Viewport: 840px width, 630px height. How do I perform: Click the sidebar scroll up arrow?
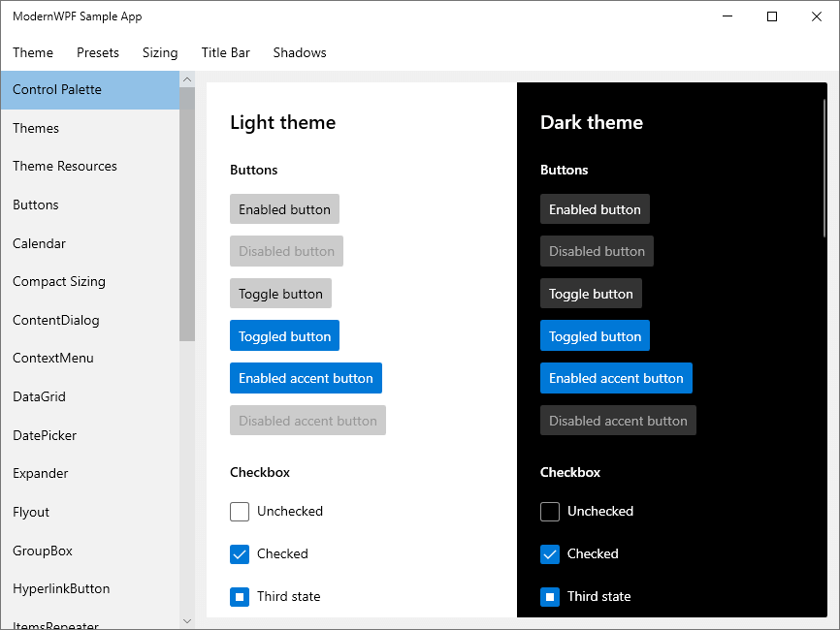tap(187, 79)
